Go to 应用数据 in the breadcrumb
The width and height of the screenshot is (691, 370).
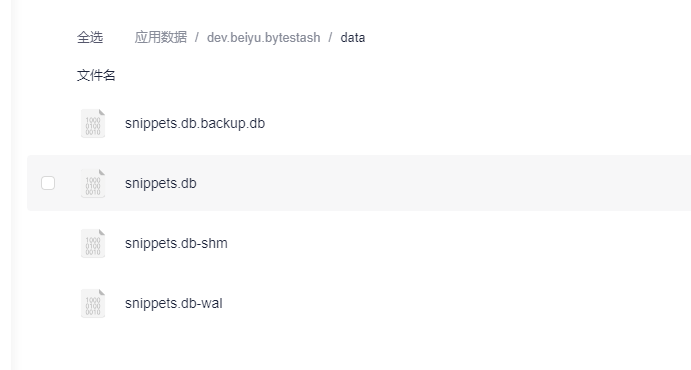click(160, 37)
